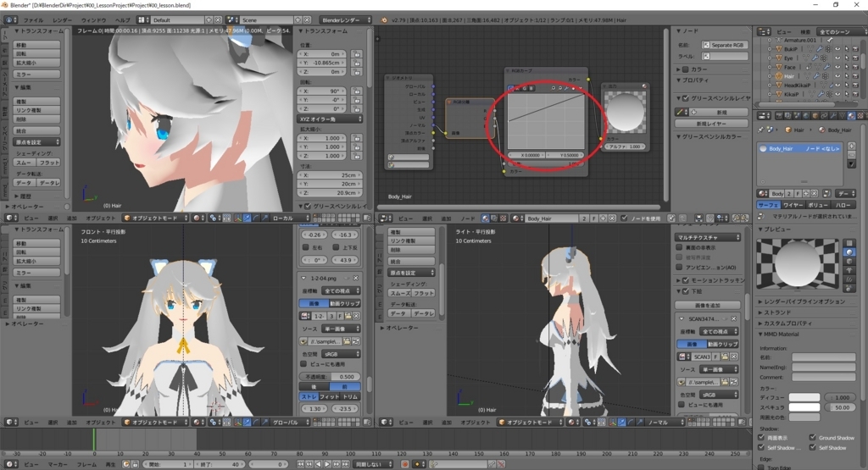Click the ディフューズ white color swatch
The height and width of the screenshot is (470, 868).
point(804,397)
